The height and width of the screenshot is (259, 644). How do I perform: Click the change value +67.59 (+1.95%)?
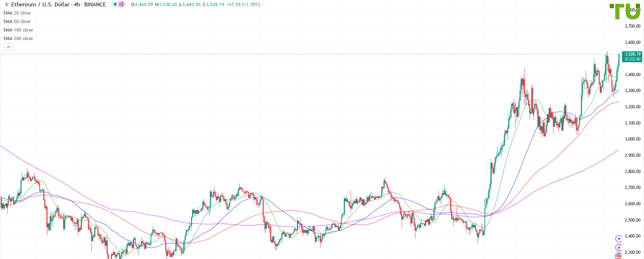pos(243,5)
